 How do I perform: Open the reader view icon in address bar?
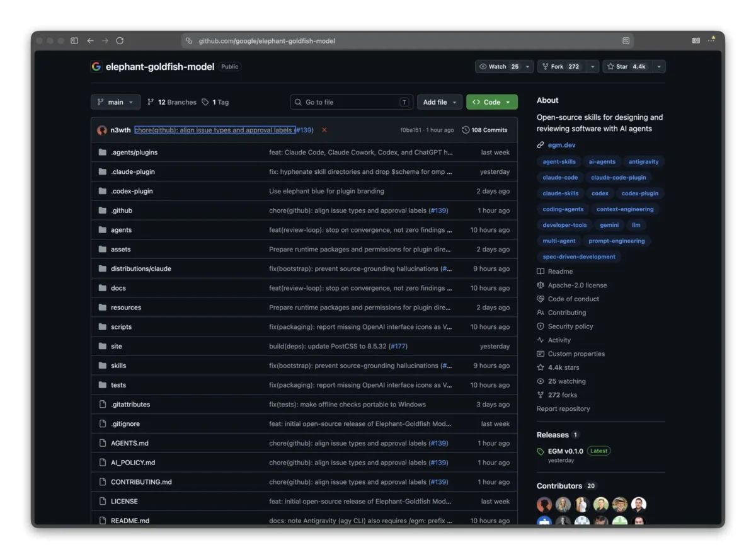626,40
